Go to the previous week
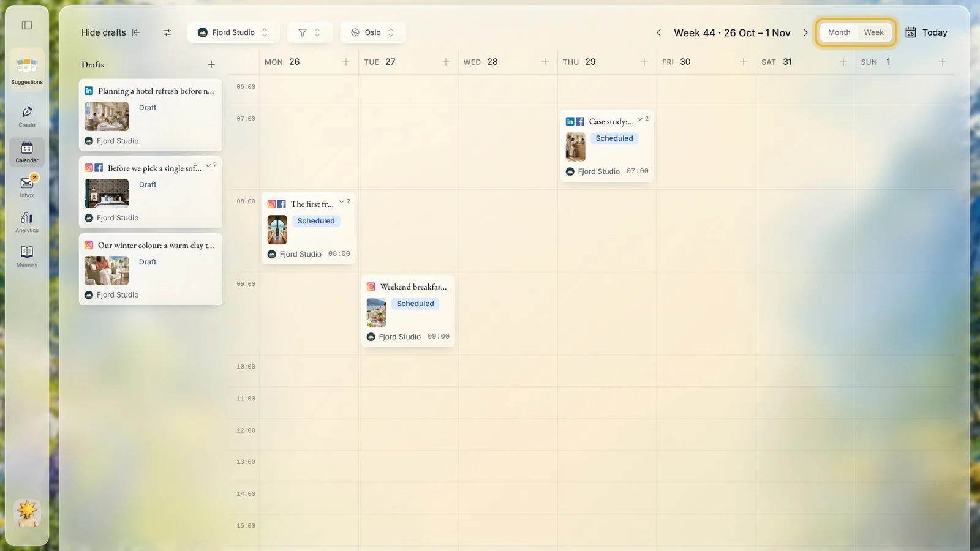Viewport: 980px width, 551px height. click(x=658, y=32)
